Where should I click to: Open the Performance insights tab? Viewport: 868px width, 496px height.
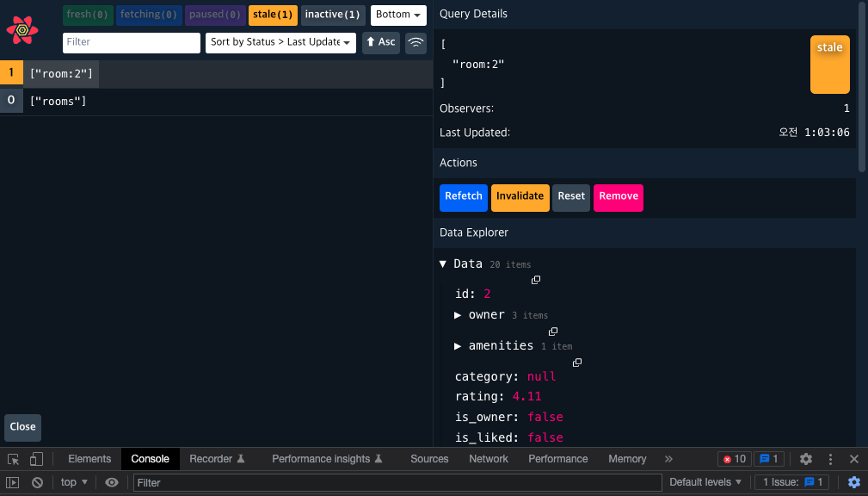[327, 459]
